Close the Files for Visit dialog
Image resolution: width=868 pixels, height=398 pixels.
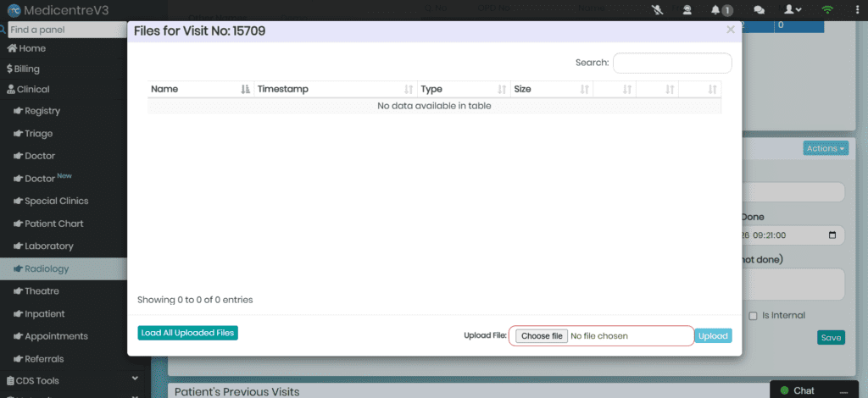point(730,30)
